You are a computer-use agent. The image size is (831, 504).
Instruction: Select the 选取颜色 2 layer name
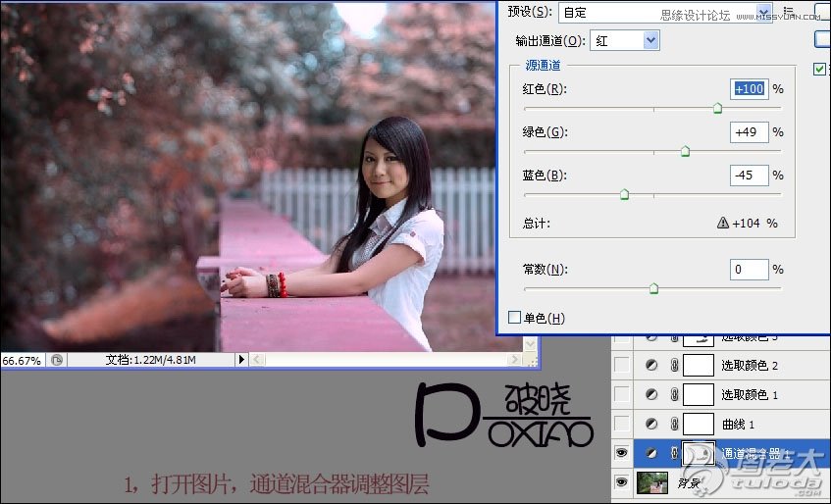[750, 366]
